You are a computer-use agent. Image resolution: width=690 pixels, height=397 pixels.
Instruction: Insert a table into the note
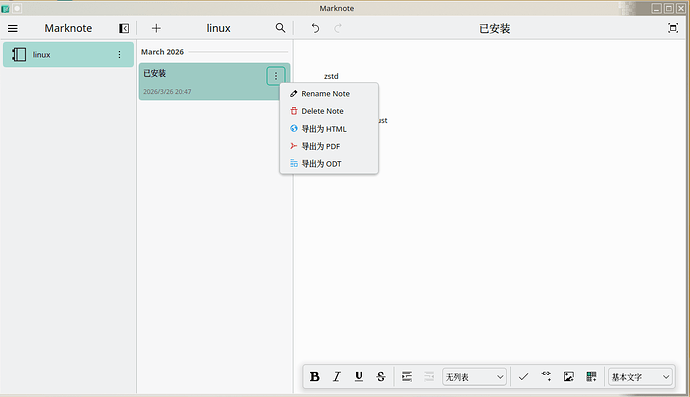pos(591,377)
